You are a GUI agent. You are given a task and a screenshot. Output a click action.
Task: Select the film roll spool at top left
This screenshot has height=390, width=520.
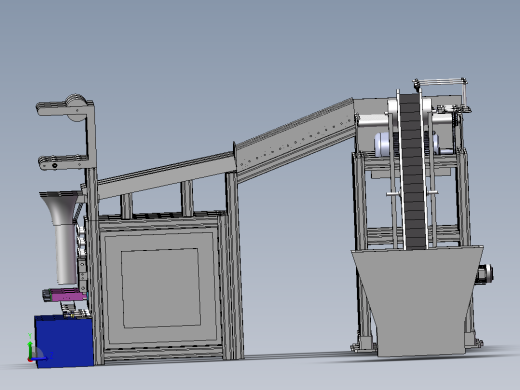coord(76,107)
